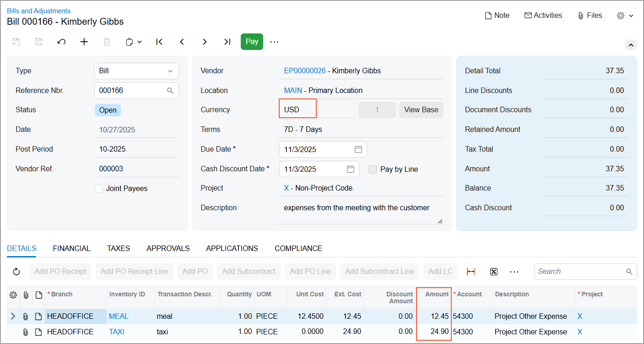Click the disabled Save and Close toolbar icon
Image resolution: width=644 pixels, height=344 pixels.
pos(16,42)
